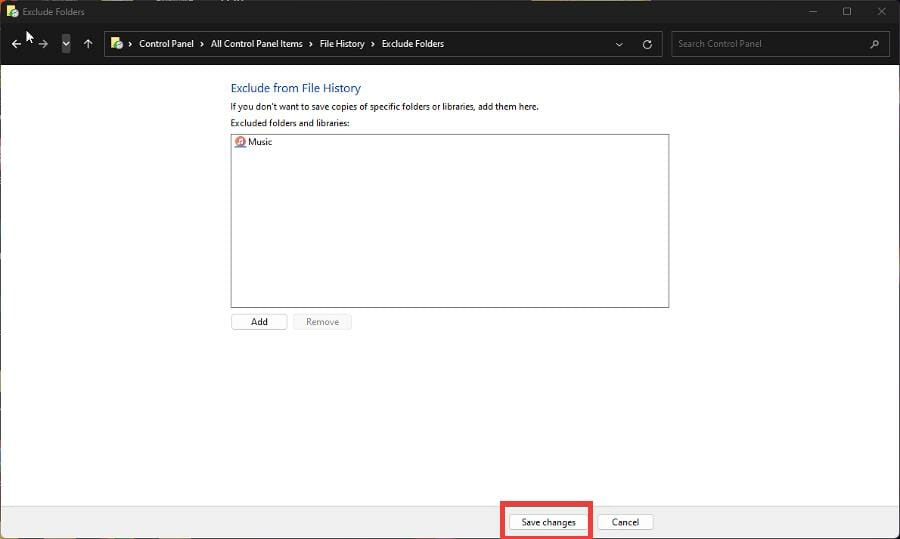Click the Music library icon

[240, 142]
